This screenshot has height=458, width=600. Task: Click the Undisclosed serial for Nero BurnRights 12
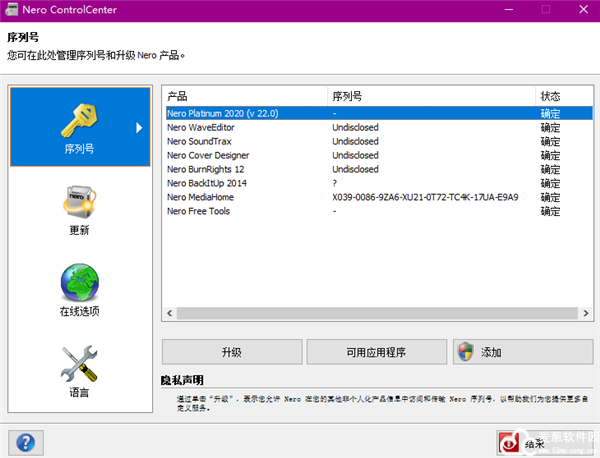click(355, 169)
